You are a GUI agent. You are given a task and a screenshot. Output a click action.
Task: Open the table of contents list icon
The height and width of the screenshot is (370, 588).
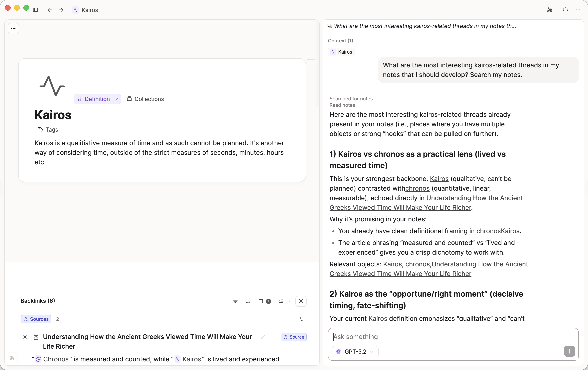tap(13, 29)
